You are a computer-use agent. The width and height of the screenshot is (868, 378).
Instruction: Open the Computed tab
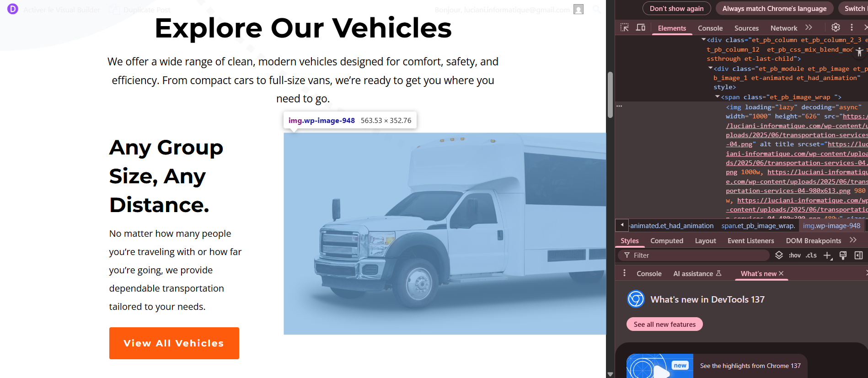tap(667, 240)
